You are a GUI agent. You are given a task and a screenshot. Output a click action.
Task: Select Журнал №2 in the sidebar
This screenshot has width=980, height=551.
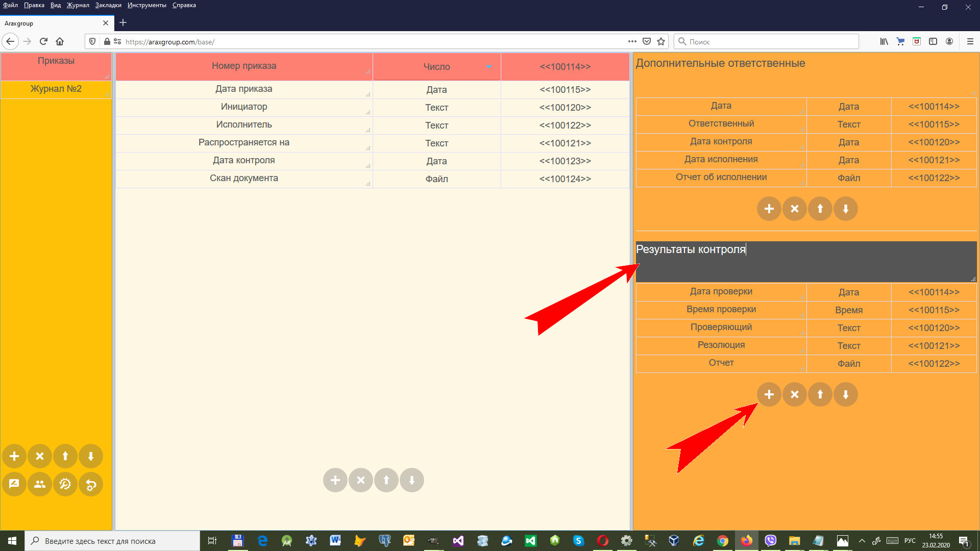(x=56, y=89)
